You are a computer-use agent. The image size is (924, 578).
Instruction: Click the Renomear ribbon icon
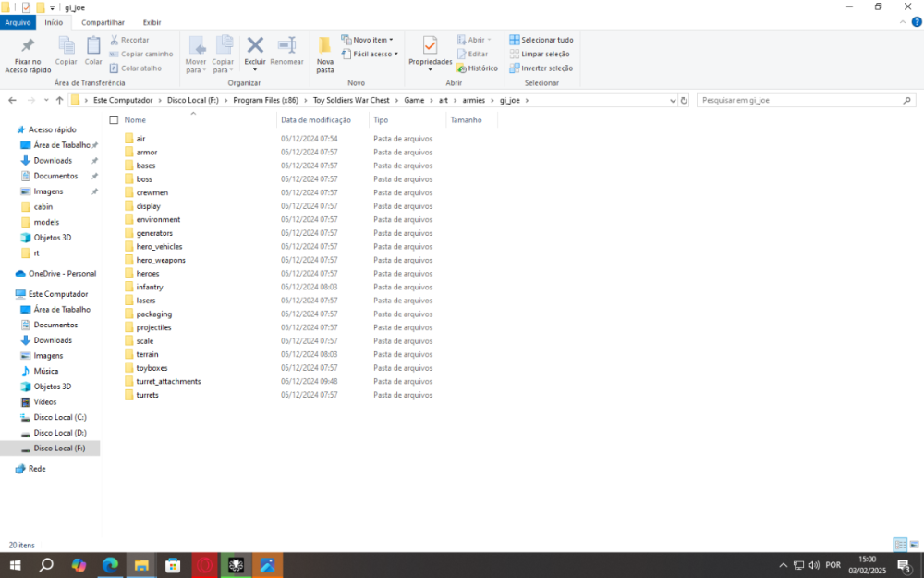coord(286,46)
